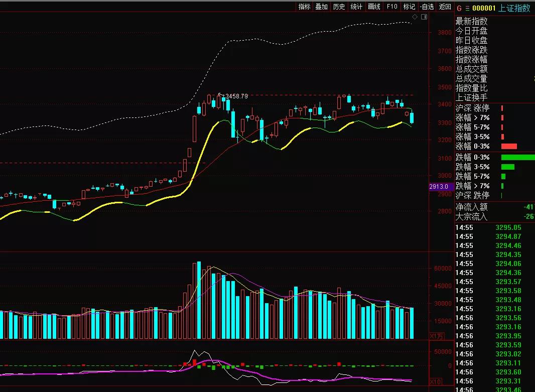Click the tick price 3294.35

point(508,254)
